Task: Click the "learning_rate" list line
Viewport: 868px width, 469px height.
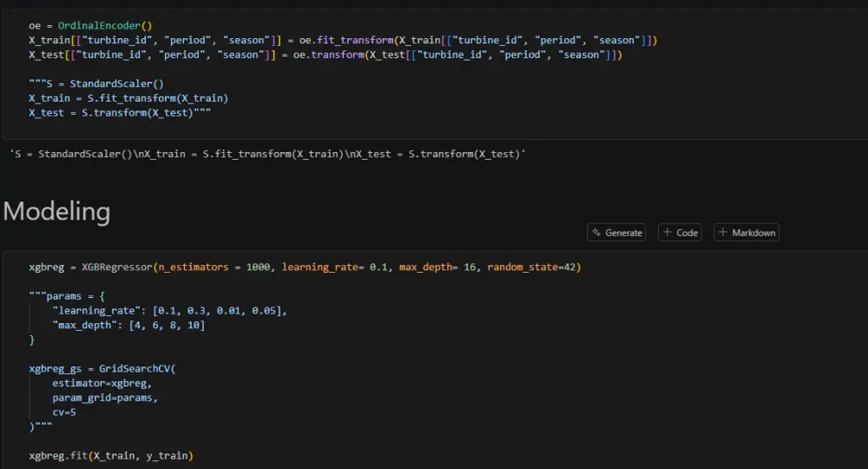Action: pos(170,311)
